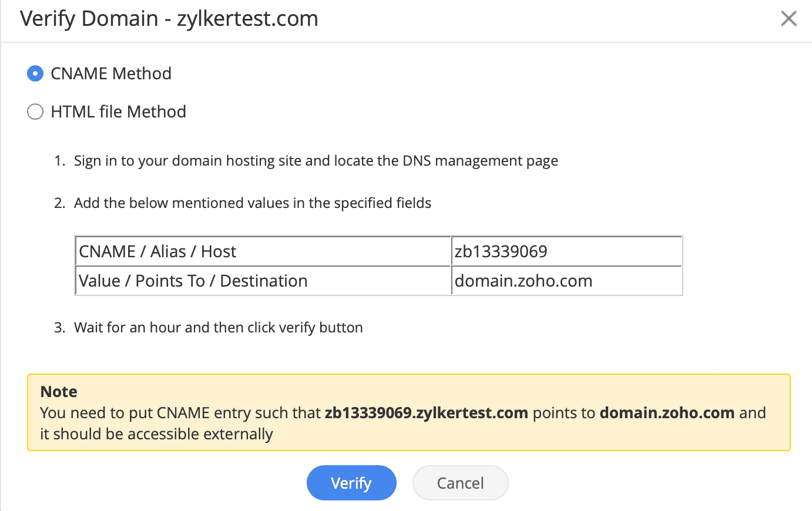Click bold domain.zoho.com inside the yellow note
Image resolution: width=812 pixels, height=511 pixels.
[x=667, y=413]
